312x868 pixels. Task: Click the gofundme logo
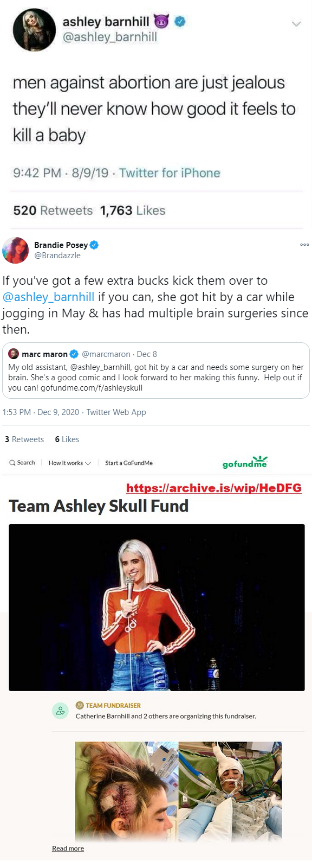(245, 462)
